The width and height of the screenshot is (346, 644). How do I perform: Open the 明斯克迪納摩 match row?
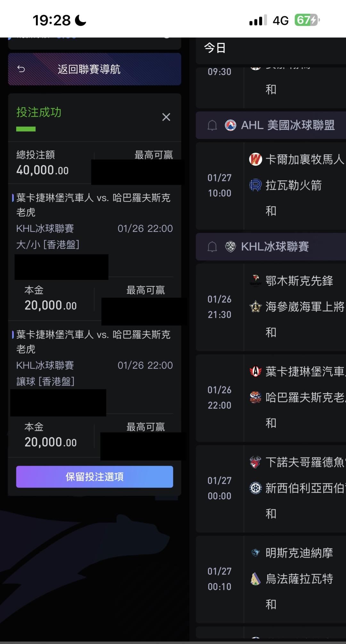(x=299, y=553)
